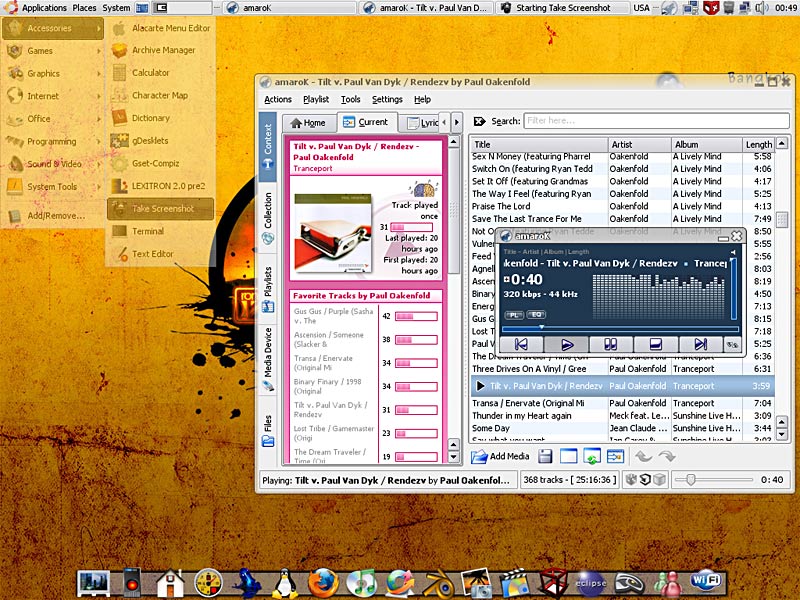Click the previous track button in player window

click(x=521, y=344)
